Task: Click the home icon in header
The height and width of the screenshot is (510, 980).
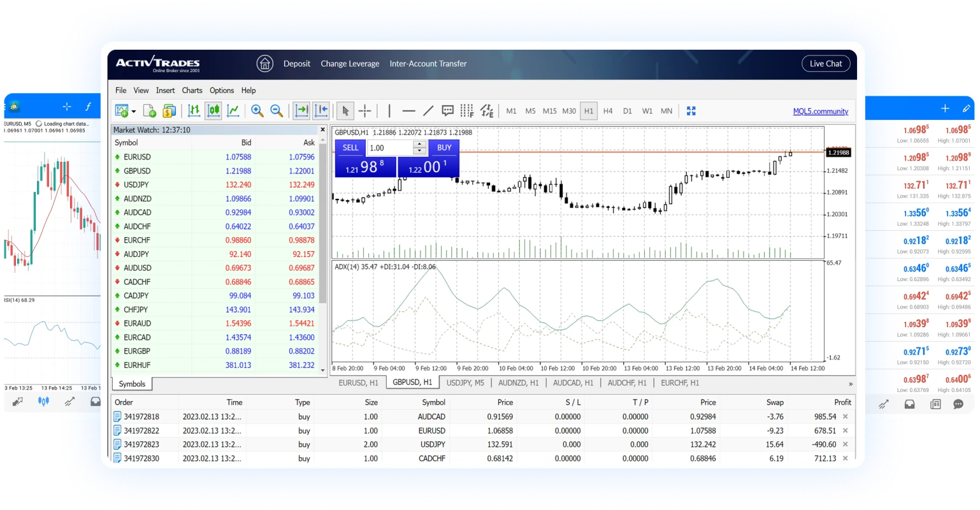Action: (264, 64)
